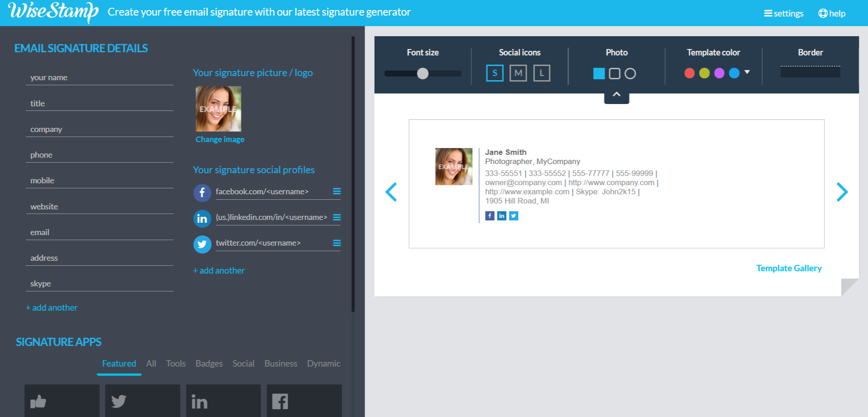The width and height of the screenshot is (868, 417).
Task: Open reorder handle for LinkedIn profile row
Action: pos(337,217)
